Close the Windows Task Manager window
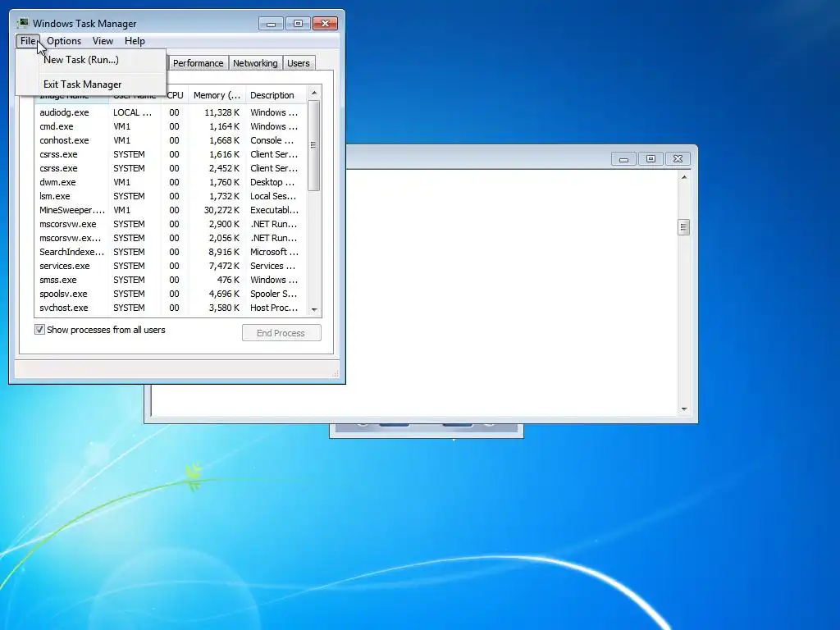840x630 pixels. click(325, 24)
